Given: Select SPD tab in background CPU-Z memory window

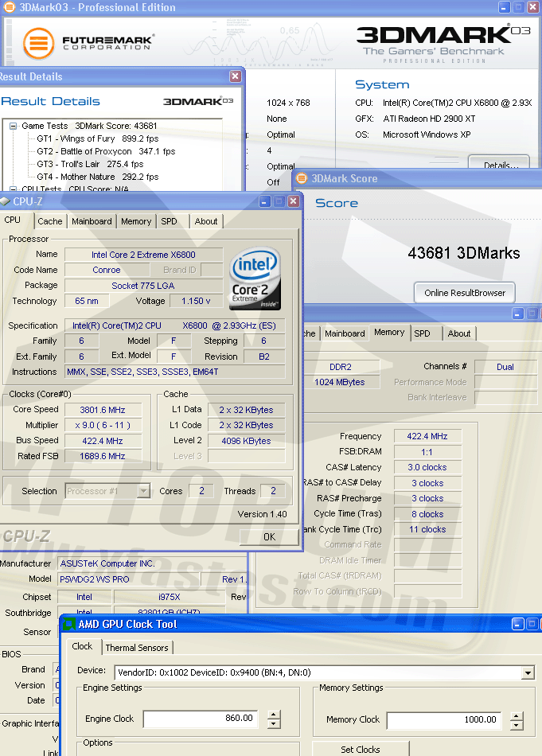Looking at the screenshot, I should (426, 333).
